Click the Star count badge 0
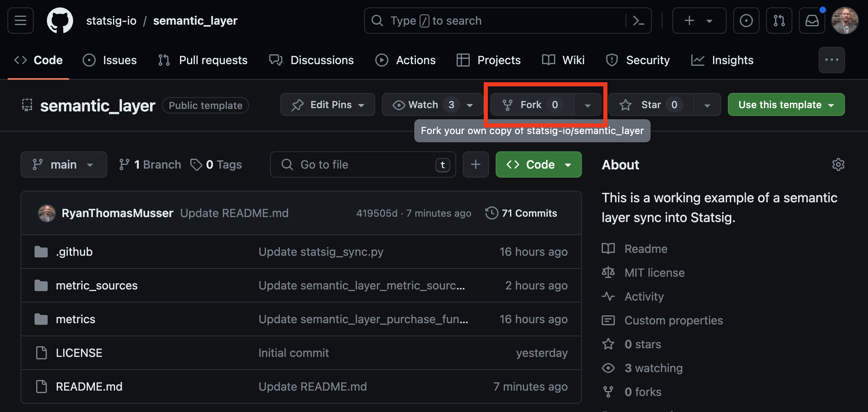 pos(674,105)
